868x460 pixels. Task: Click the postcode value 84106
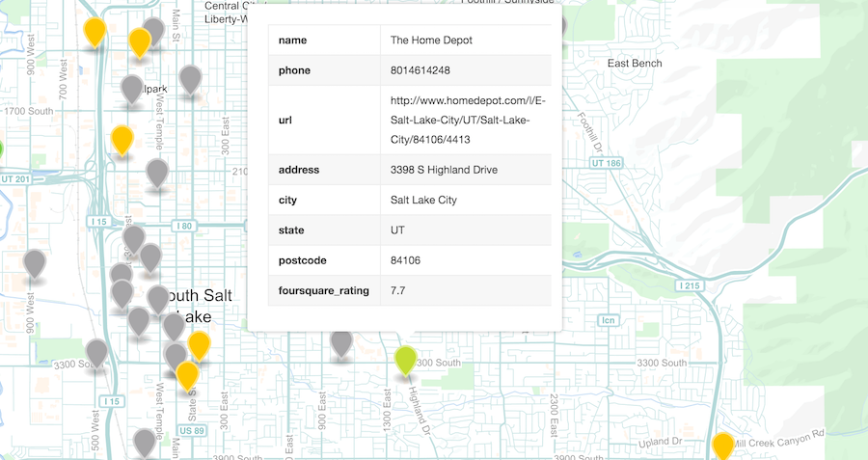[x=405, y=260]
